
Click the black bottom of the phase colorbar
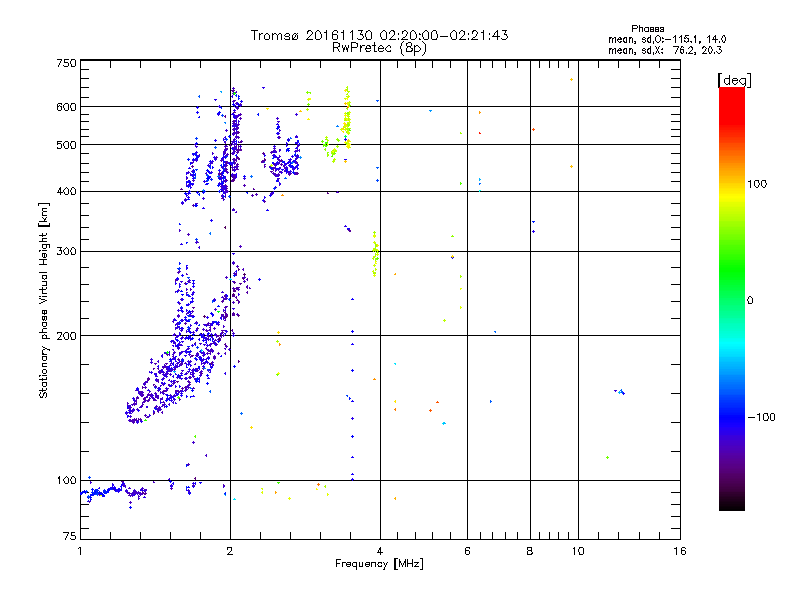[x=732, y=503]
